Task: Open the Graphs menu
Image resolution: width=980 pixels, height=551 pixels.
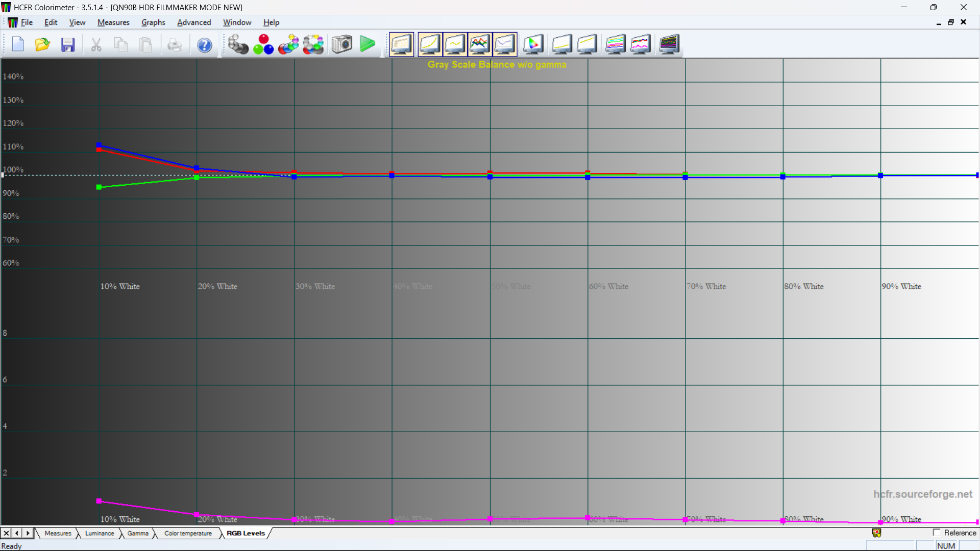Action: 153,22
